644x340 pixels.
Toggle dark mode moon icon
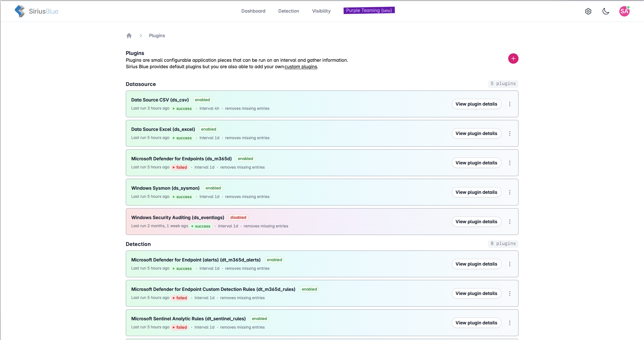click(x=606, y=11)
